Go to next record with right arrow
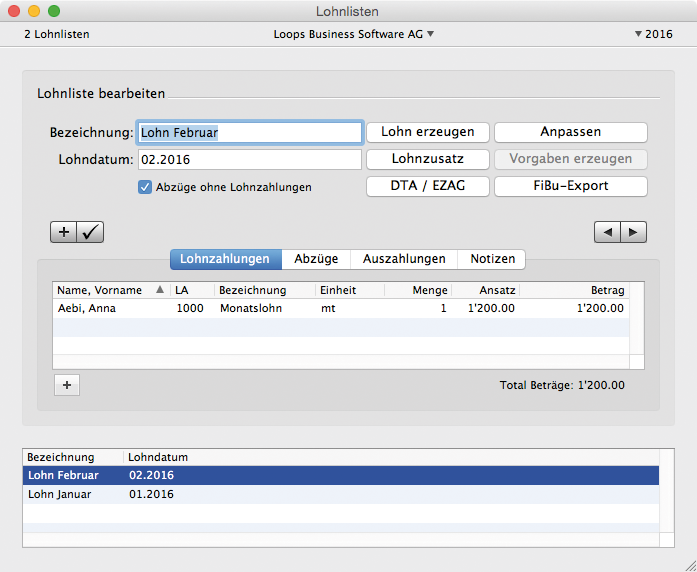Image resolution: width=697 pixels, height=572 pixels. (633, 232)
